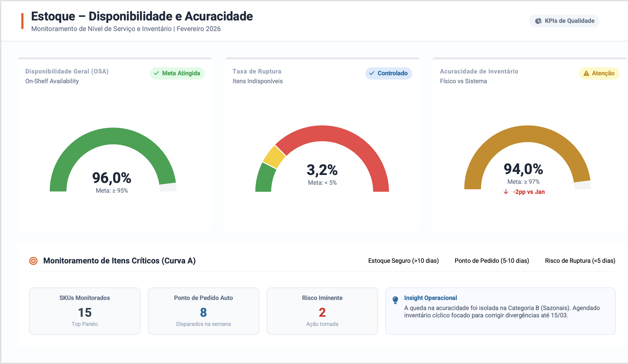The height and width of the screenshot is (364, 628).
Task: Click the pie chart icon beside KPIs de Qualidade
Action: (539, 21)
